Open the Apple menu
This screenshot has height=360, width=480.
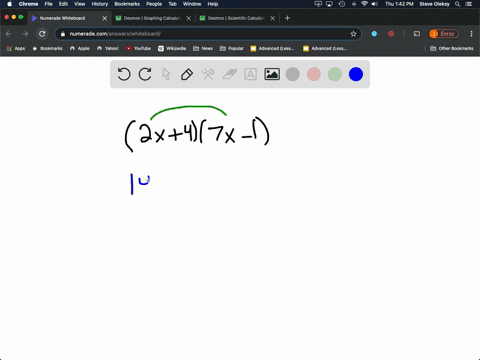pyautogui.click(x=9, y=4)
